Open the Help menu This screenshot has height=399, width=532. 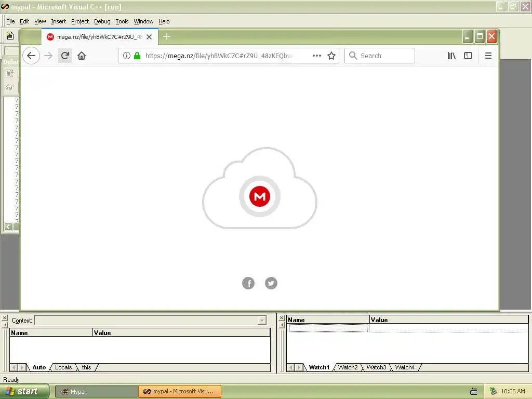[164, 21]
